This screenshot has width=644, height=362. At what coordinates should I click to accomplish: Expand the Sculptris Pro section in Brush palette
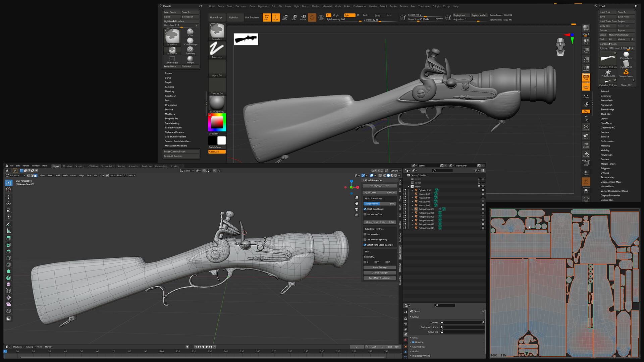coord(171,118)
